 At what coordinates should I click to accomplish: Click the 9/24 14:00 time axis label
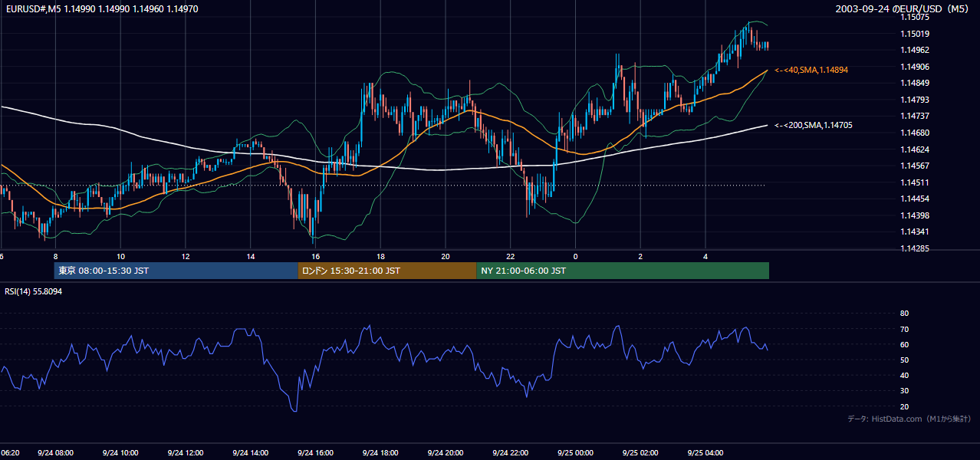(250, 453)
